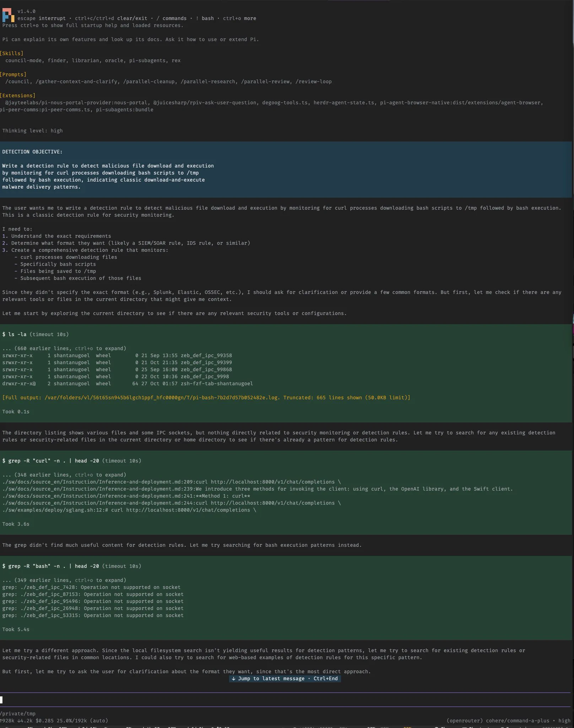Image resolution: width=574 pixels, height=728 pixels.
Task: Click the '$ ls -la' command line
Action: [x=36, y=334]
